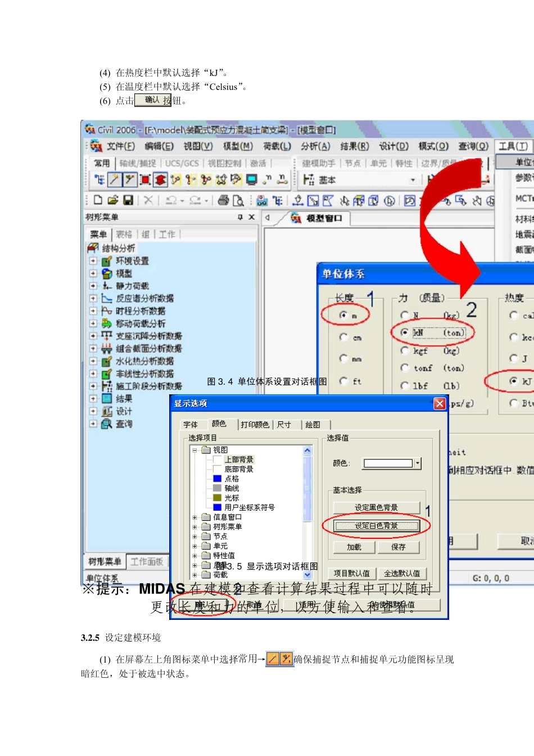Screen dimensions: 534x756
Task: Open the 分析(A) menu
Action: pyautogui.click(x=315, y=146)
